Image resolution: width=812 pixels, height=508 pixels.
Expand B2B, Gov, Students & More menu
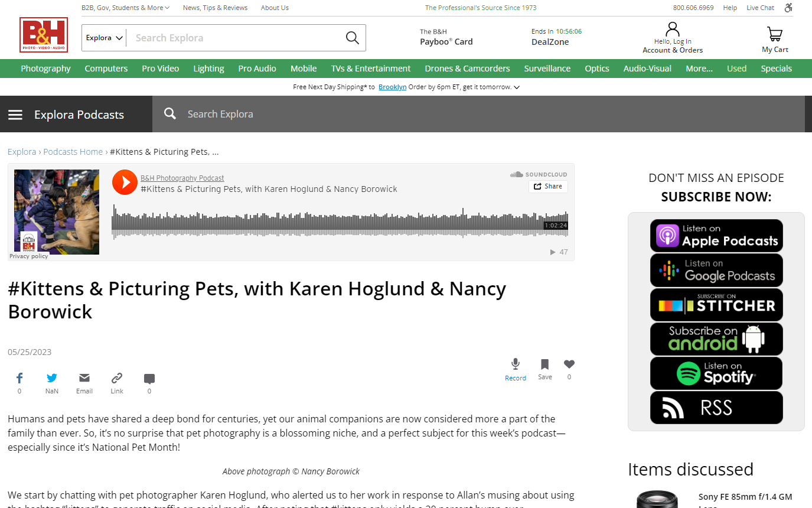125,8
